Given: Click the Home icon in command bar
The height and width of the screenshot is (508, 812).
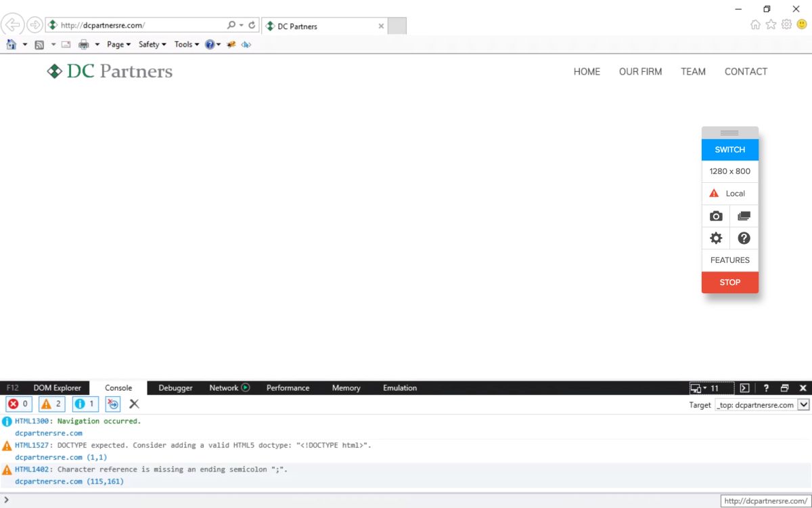Looking at the screenshot, I should (12, 45).
